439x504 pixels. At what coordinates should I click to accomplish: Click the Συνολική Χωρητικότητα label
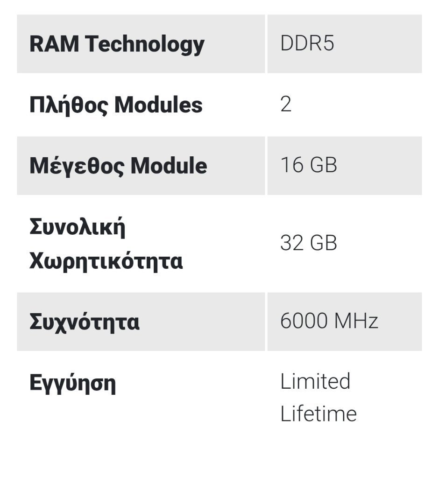click(106, 244)
